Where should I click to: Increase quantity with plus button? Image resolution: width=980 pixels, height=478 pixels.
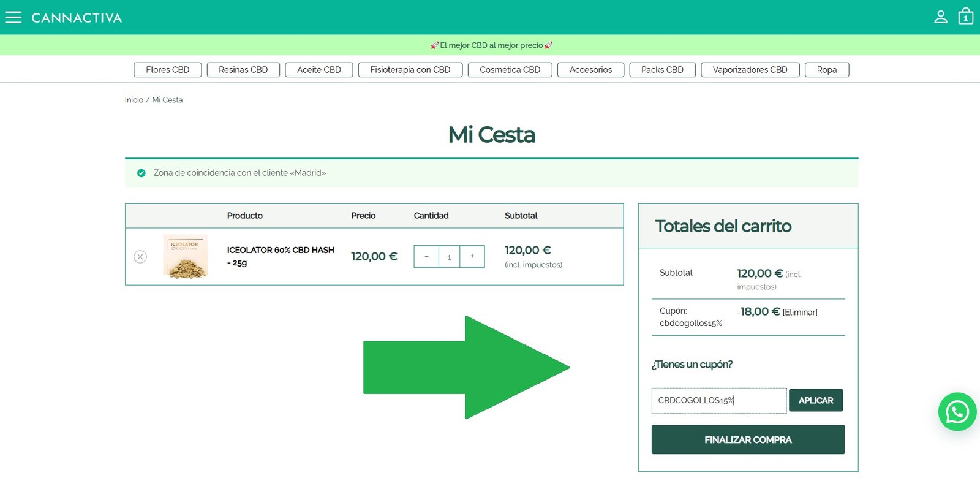[x=472, y=256]
